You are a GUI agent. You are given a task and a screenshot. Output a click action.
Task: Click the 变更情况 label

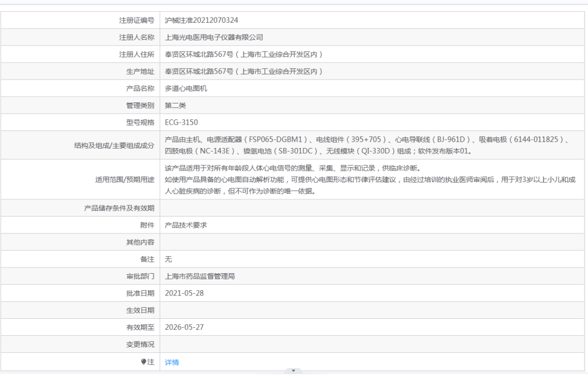[140, 344]
